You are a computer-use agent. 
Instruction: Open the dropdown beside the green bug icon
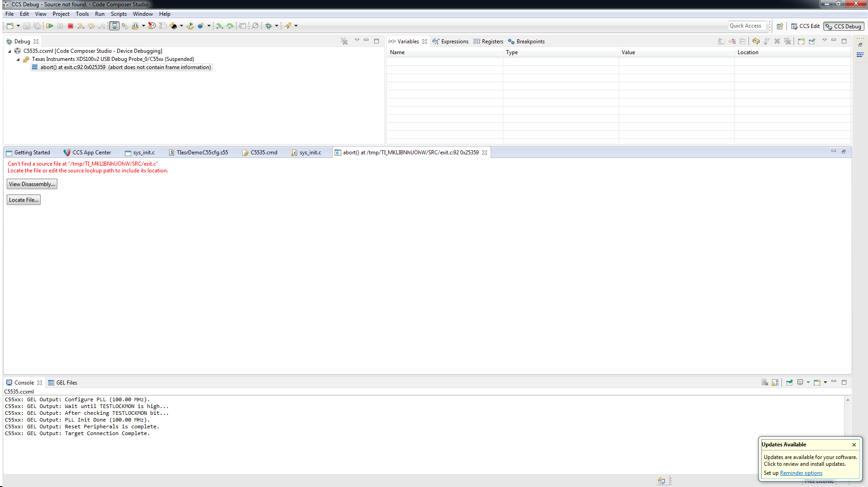[276, 26]
